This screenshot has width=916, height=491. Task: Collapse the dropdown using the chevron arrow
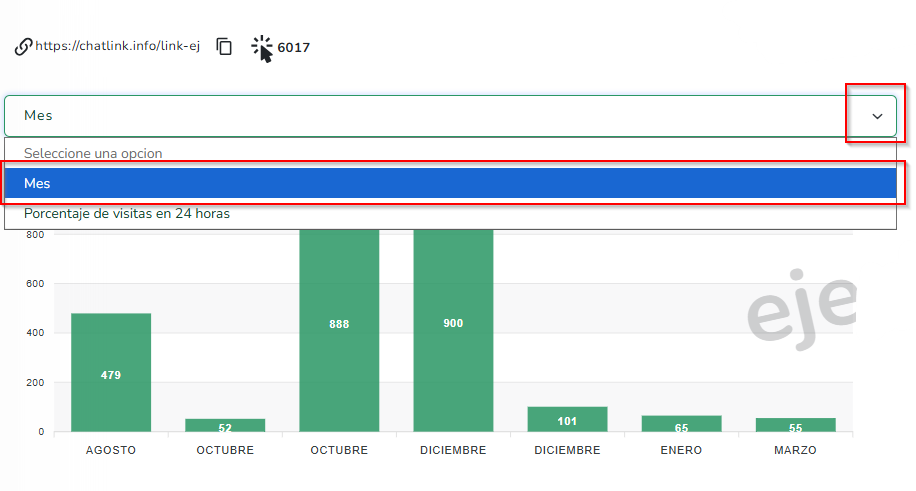[x=877, y=116]
